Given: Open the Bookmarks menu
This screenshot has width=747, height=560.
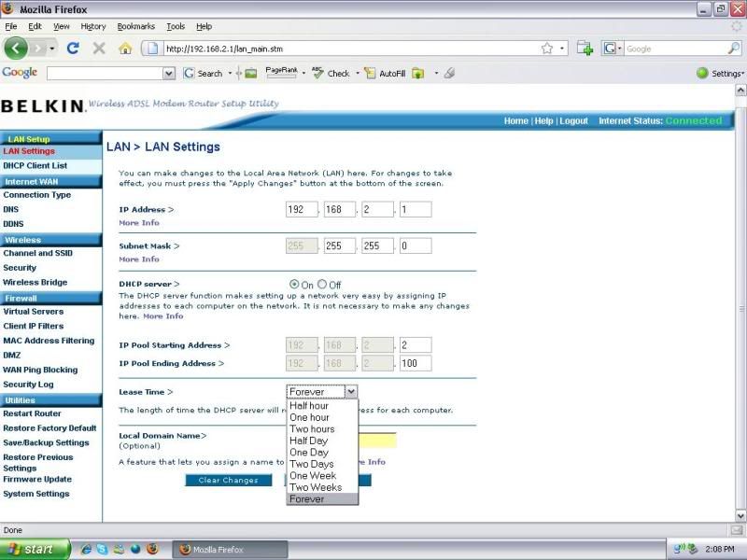Looking at the screenshot, I should (x=135, y=27).
